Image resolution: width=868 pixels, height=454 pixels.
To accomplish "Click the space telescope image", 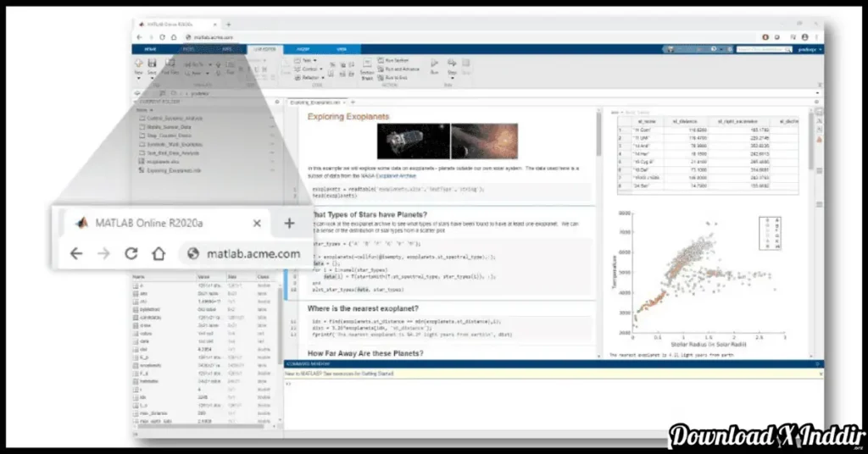I will (x=414, y=141).
